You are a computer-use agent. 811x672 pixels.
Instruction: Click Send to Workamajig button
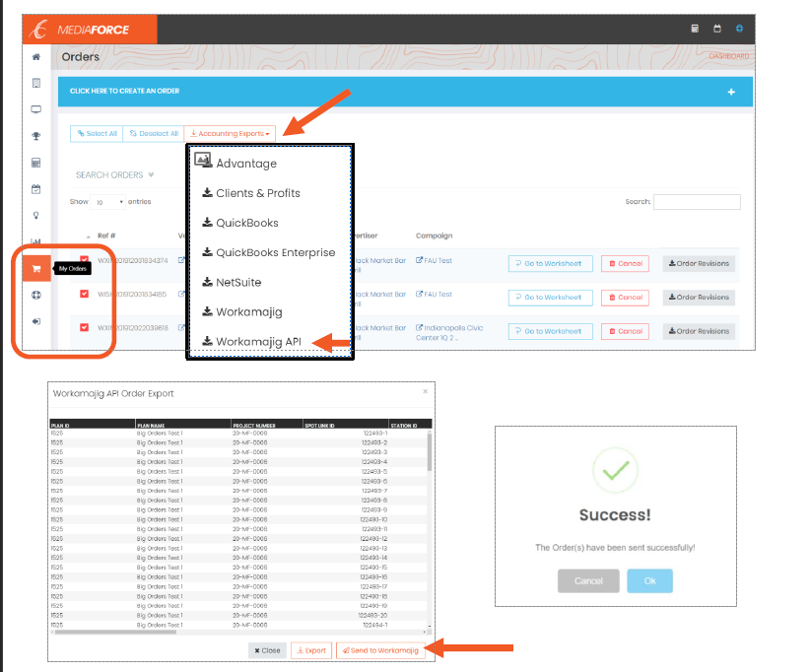[380, 650]
